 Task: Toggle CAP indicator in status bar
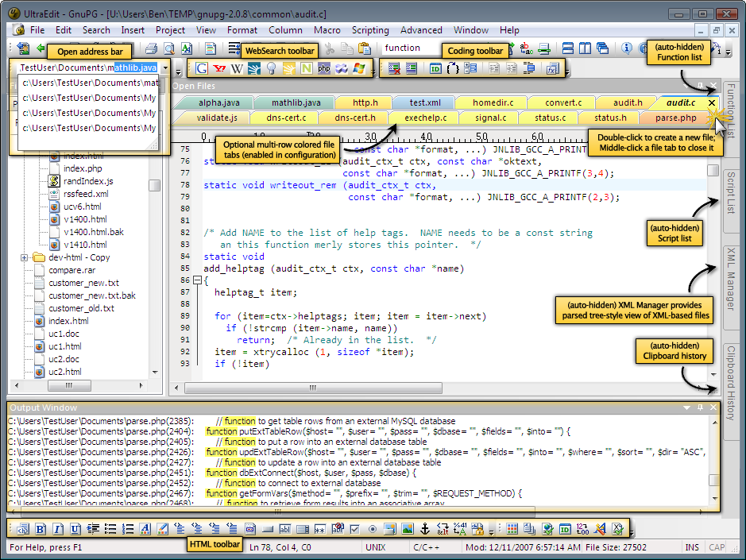click(717, 547)
